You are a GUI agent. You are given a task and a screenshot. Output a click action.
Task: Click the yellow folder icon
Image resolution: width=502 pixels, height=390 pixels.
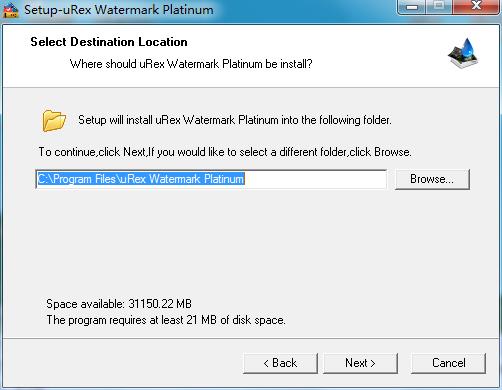(x=54, y=121)
